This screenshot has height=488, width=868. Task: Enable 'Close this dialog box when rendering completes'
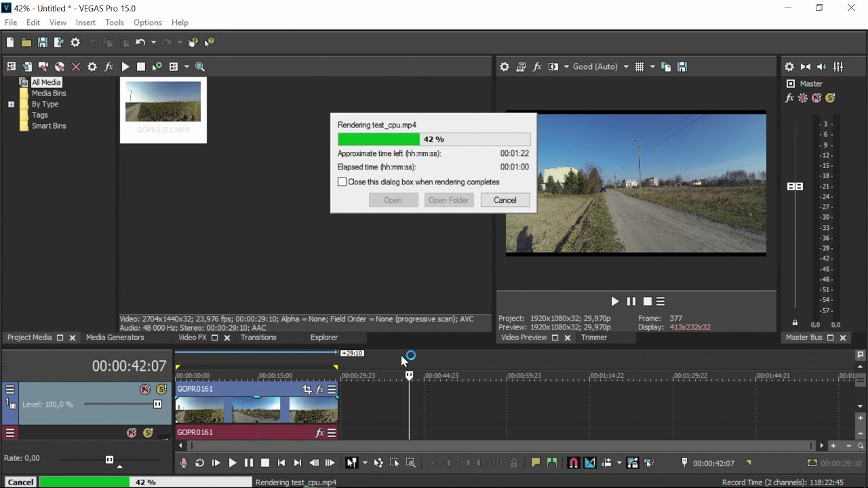point(342,182)
